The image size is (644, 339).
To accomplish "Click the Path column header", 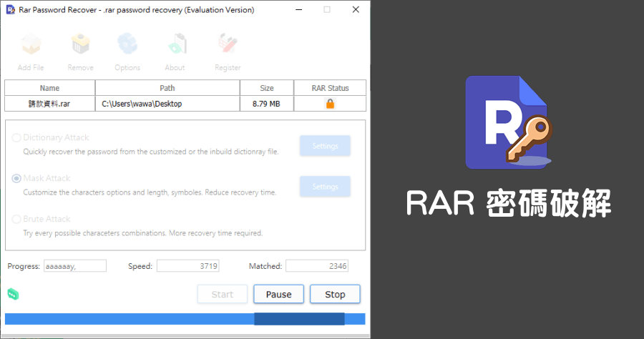I will pyautogui.click(x=167, y=88).
